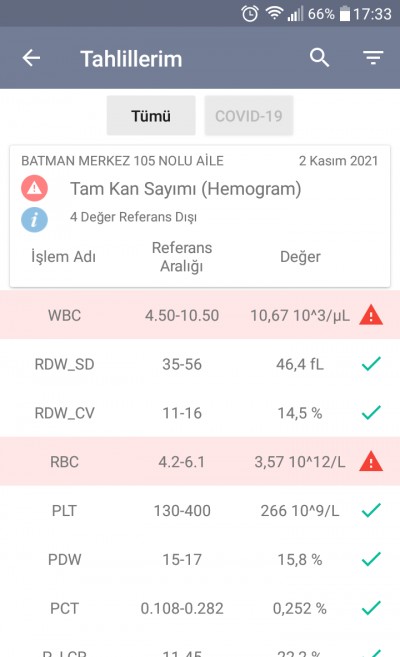Select the RDW_CV result row
Viewport: 400px width, 657px height.
[x=200, y=413]
